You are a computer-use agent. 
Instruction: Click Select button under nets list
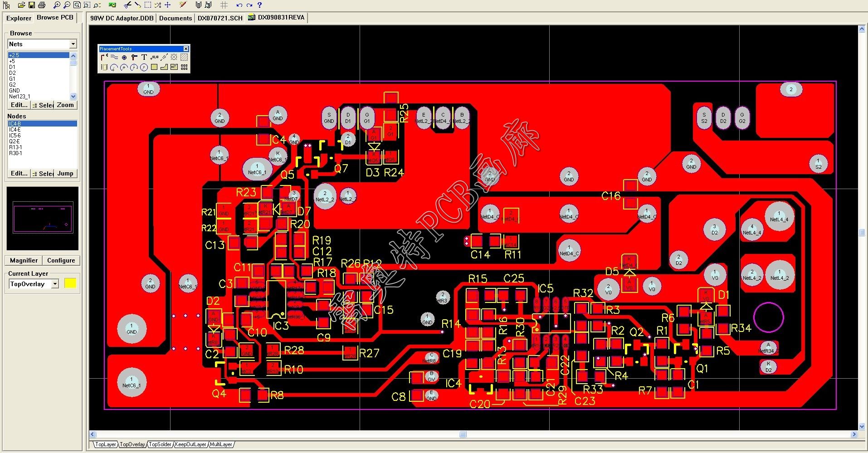[x=43, y=105]
